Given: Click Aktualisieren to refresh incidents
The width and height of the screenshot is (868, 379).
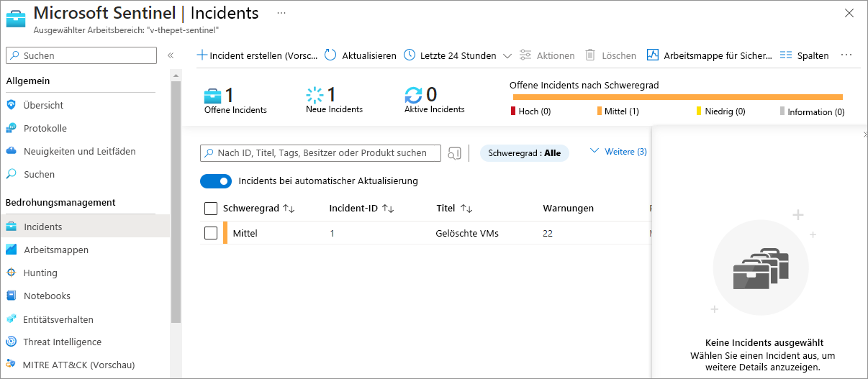Looking at the screenshot, I should [361, 55].
